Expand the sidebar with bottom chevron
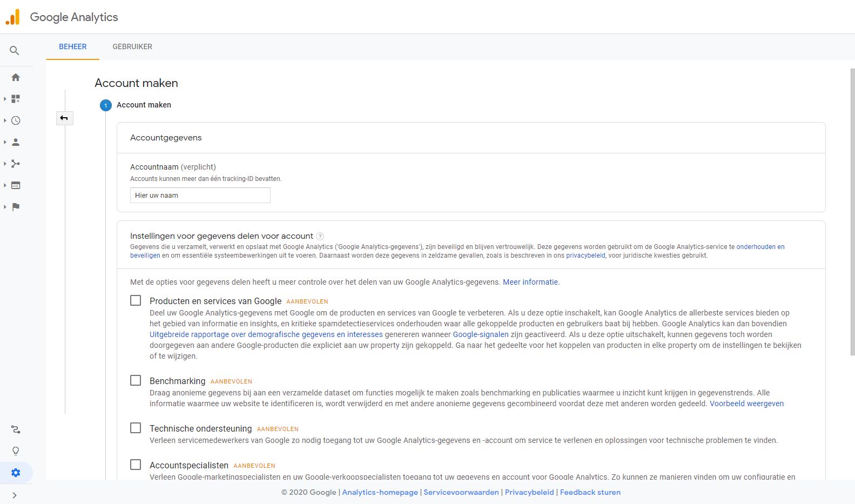The width and height of the screenshot is (855, 504). coord(15,495)
